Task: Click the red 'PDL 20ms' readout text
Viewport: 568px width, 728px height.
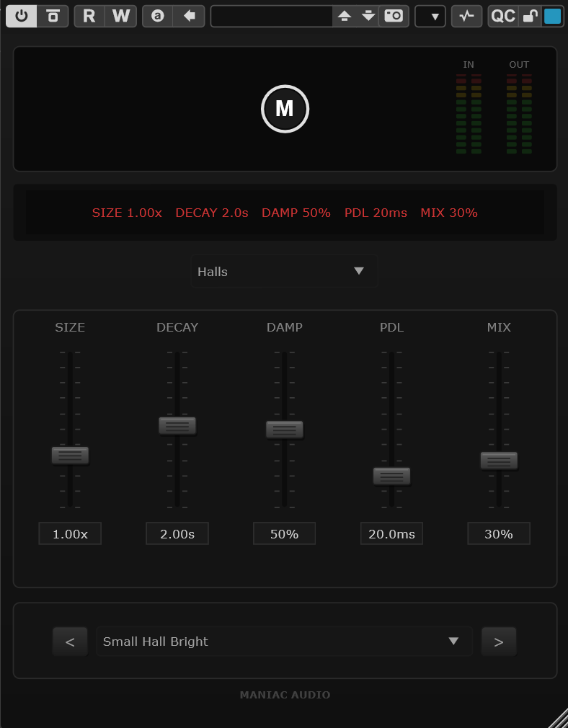Action: pyautogui.click(x=376, y=213)
